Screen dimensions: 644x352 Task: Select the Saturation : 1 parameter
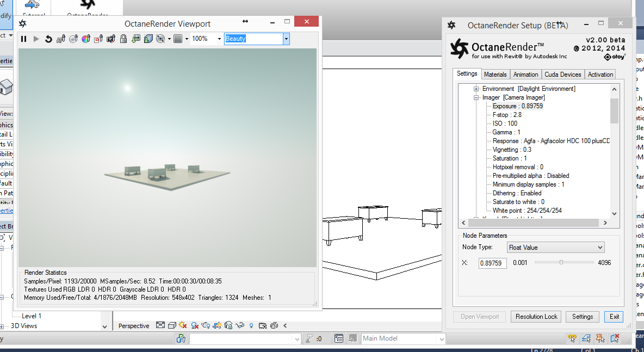point(510,158)
